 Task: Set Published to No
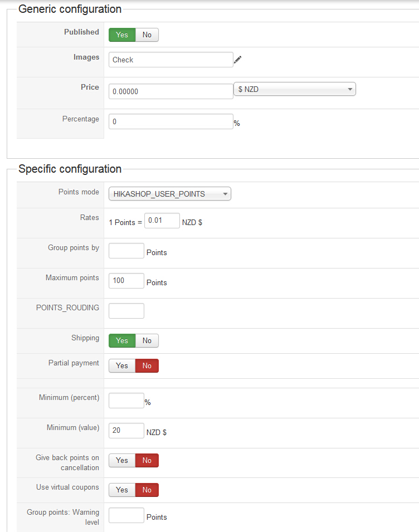point(147,35)
